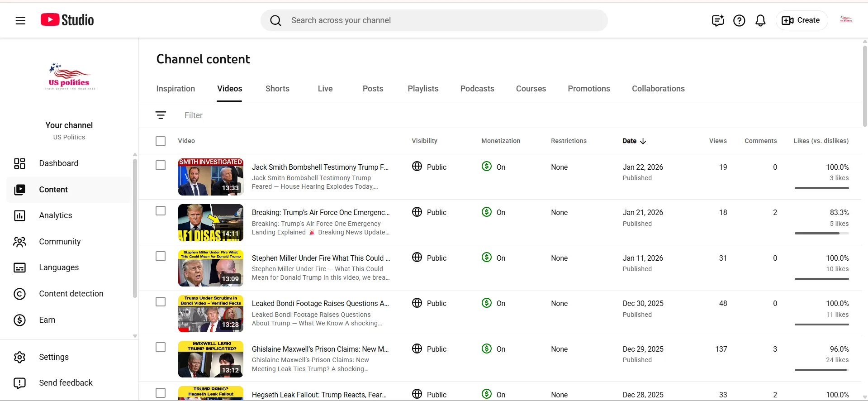The height and width of the screenshot is (401, 868).
Task: Select the Stephen Miller Under Fire checkbox
Action: point(161,256)
